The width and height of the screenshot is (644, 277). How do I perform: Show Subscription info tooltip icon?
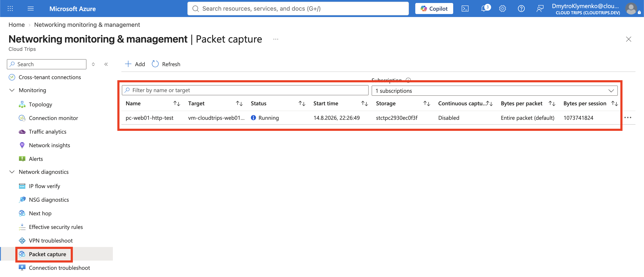[408, 80]
